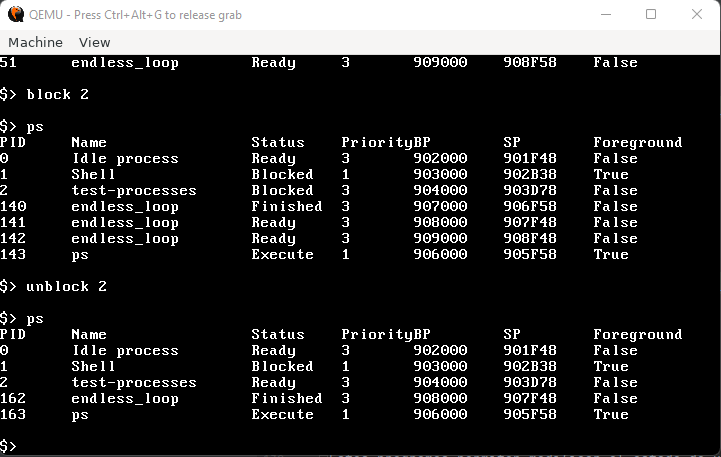The height and width of the screenshot is (457, 721).
Task: Minimize the QEMU window
Action: pos(605,15)
